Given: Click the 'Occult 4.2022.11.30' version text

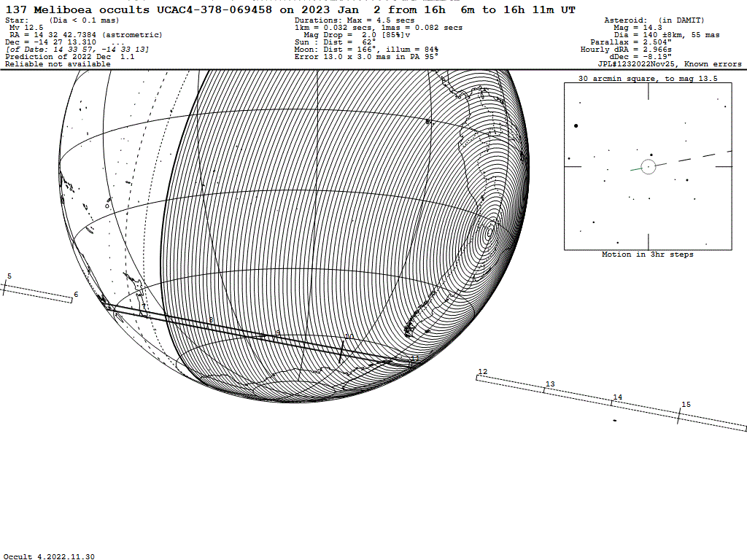Looking at the screenshot, I should click(49, 556).
